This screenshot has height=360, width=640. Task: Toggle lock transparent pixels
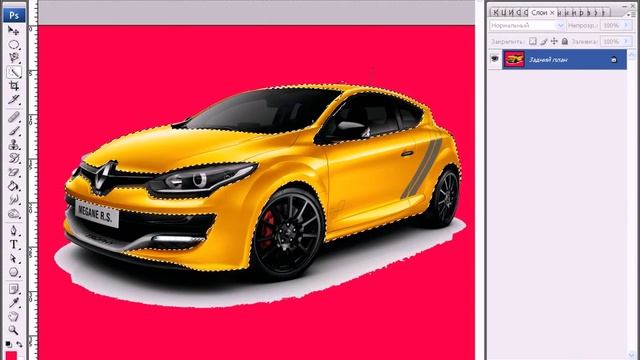pos(533,41)
